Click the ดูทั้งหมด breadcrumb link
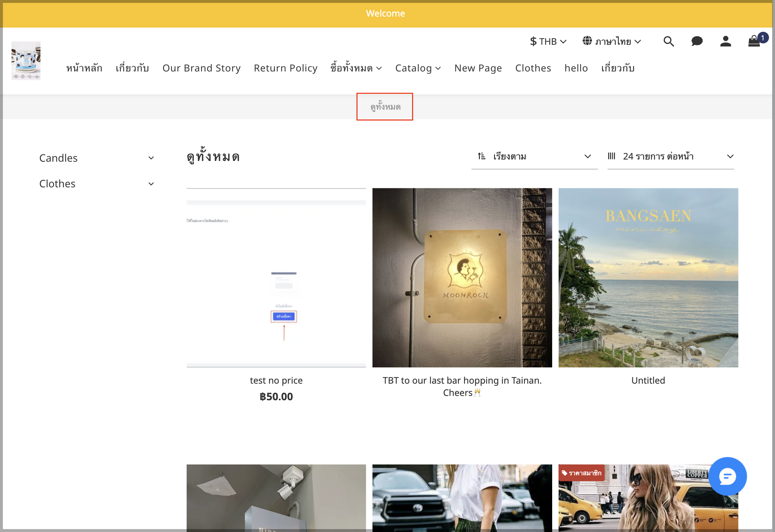 [x=385, y=107]
